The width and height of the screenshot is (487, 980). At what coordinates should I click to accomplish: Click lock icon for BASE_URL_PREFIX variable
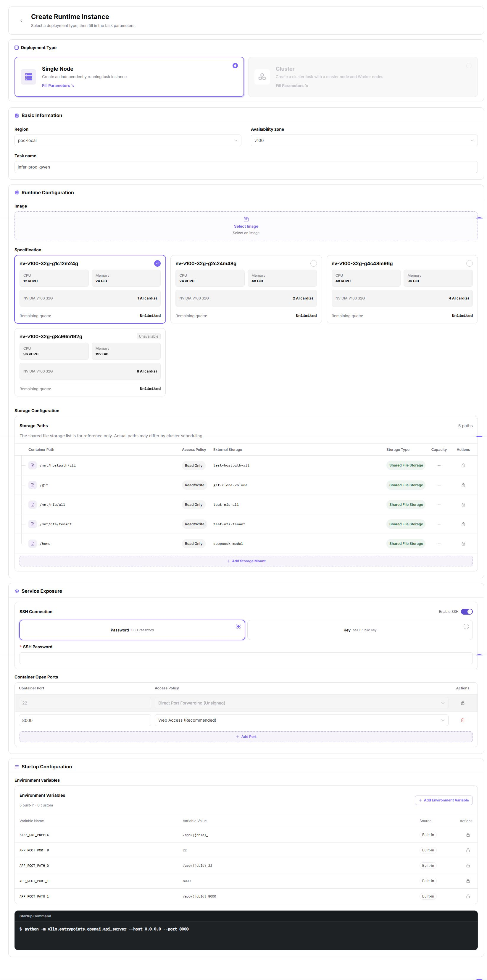pyautogui.click(x=468, y=835)
